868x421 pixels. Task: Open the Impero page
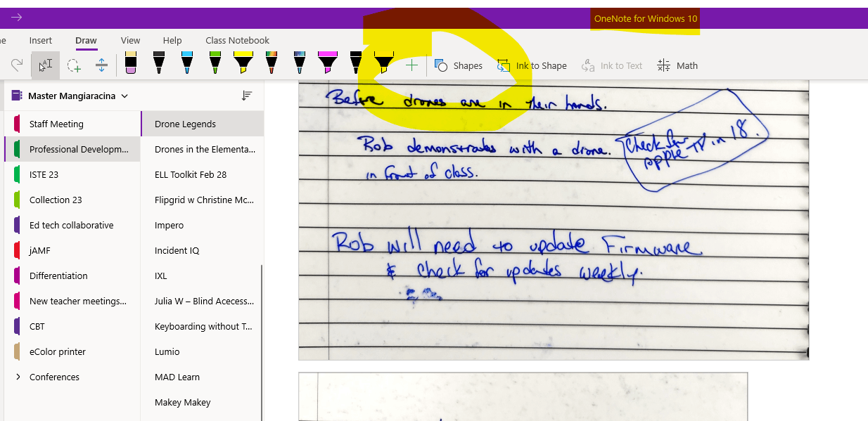(202, 225)
